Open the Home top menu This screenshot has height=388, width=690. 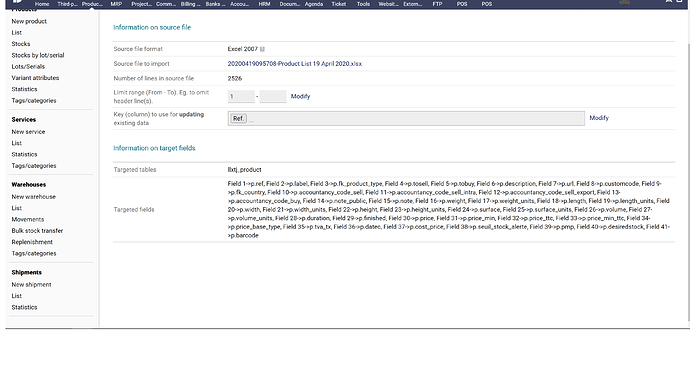pyautogui.click(x=42, y=4)
